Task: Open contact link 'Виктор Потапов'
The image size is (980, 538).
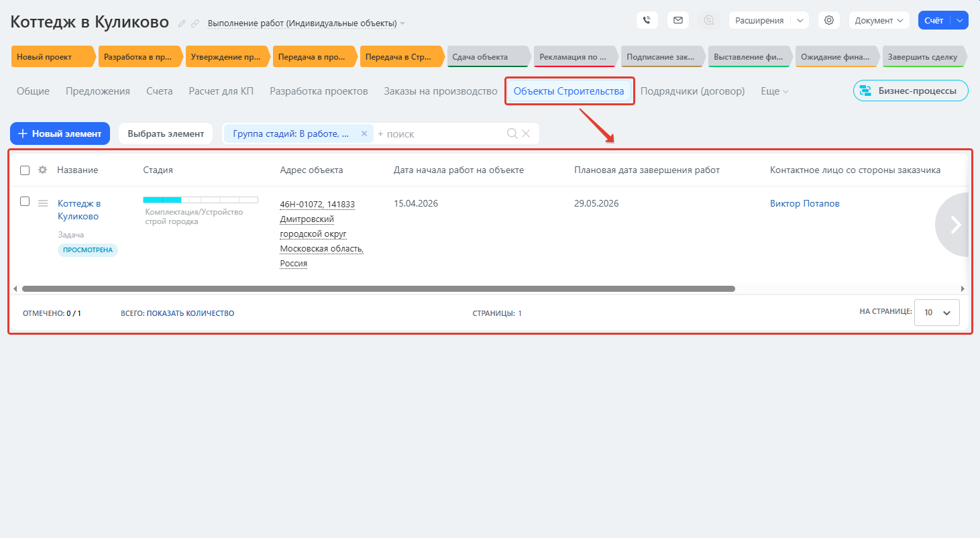Action: coord(804,203)
